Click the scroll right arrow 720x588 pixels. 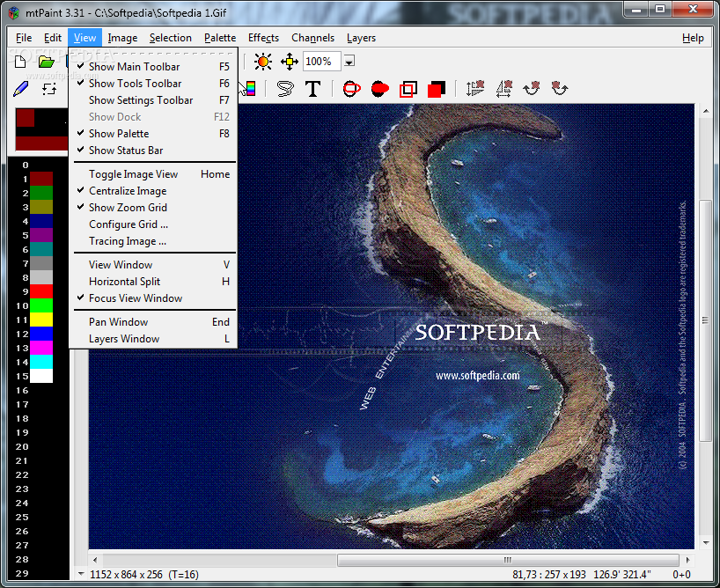tap(687, 560)
